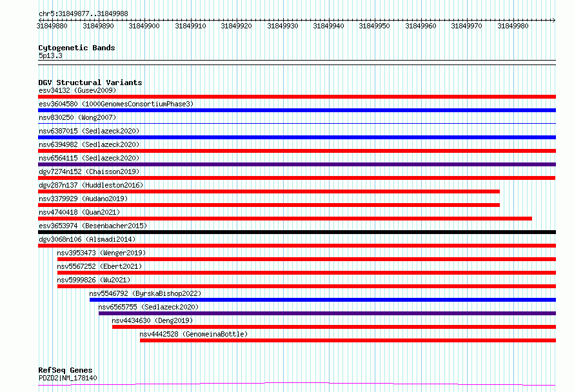Select the red nsv3379929 variant bar
Screen dimensions: 574x392
[269, 205]
